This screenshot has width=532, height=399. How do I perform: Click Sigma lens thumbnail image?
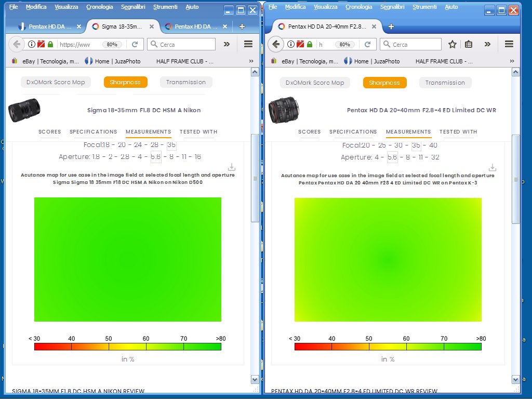[24, 110]
